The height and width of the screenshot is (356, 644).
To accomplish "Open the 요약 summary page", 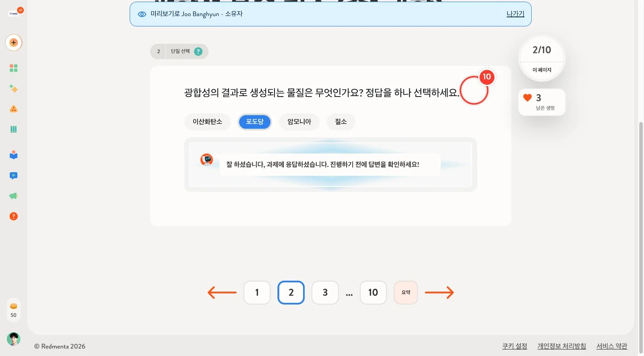I will [406, 292].
